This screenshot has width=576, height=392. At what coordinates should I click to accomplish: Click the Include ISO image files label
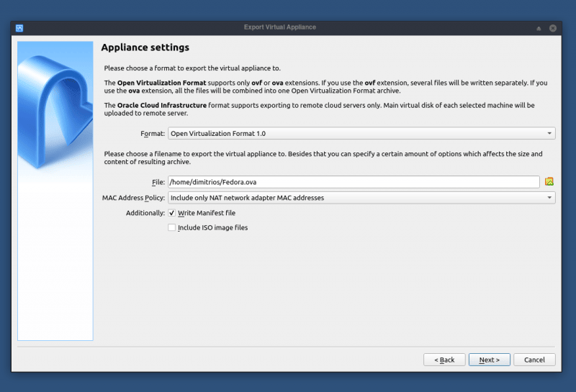[212, 228]
